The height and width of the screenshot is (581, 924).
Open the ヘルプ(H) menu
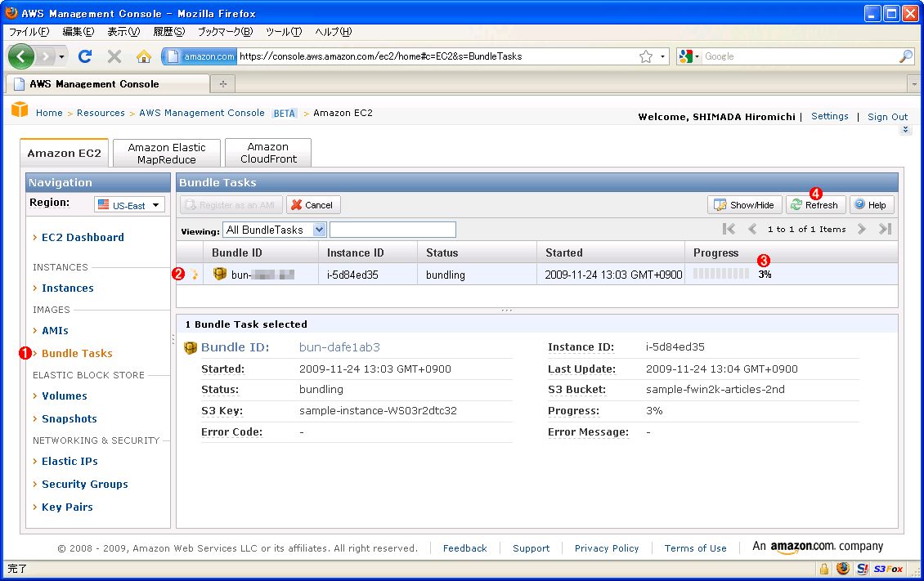334,31
